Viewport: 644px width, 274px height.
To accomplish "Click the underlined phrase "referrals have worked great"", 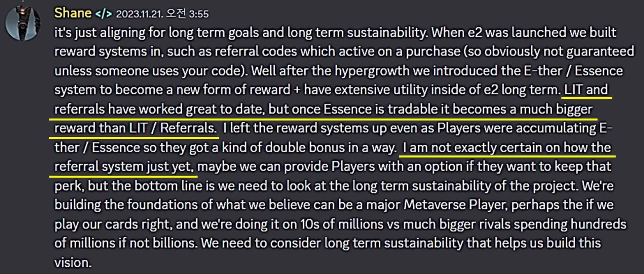I will pyautogui.click(x=118, y=109).
